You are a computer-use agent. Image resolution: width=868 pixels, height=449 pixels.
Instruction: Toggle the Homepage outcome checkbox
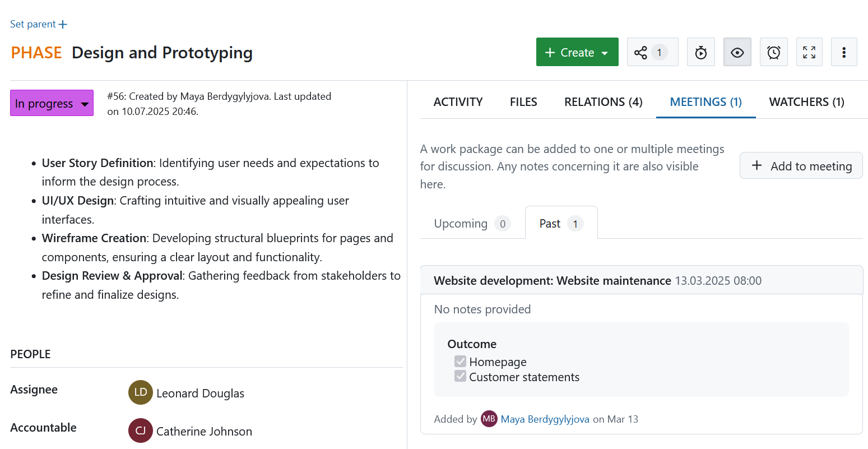(x=460, y=362)
